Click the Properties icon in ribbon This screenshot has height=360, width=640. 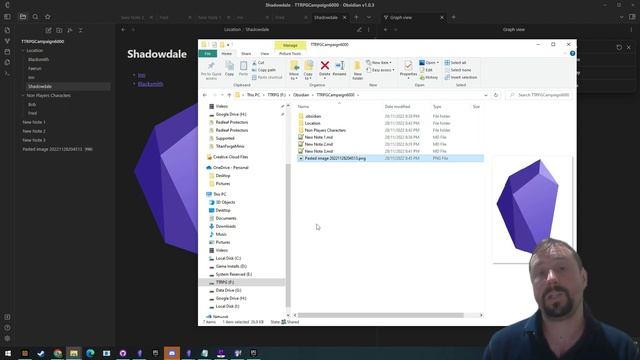[x=408, y=65]
